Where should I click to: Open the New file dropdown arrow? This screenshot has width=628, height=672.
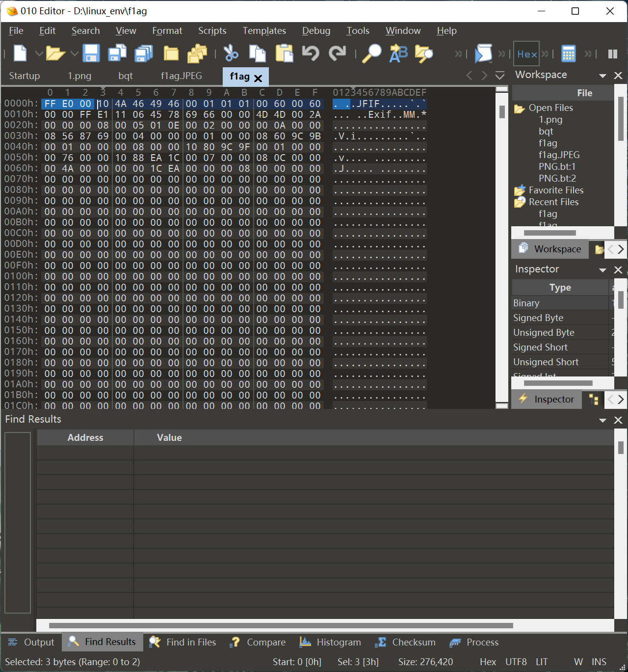tap(39, 53)
